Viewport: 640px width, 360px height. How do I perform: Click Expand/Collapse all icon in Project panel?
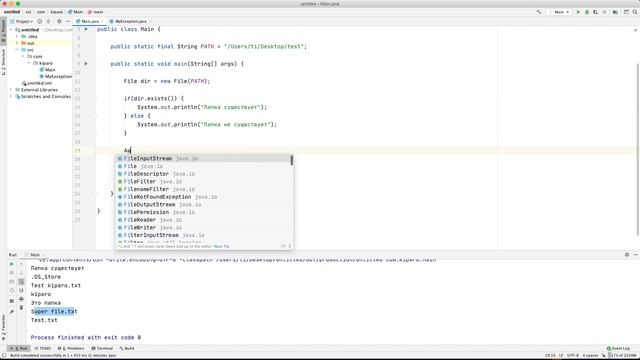tap(49, 21)
